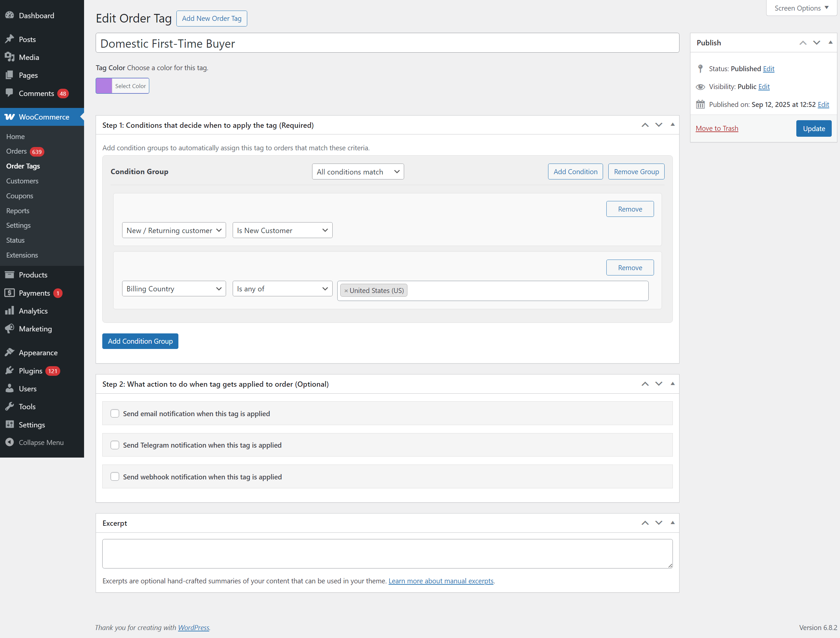Select the Media library icon
Image resolution: width=840 pixels, height=638 pixels.
pyautogui.click(x=10, y=57)
